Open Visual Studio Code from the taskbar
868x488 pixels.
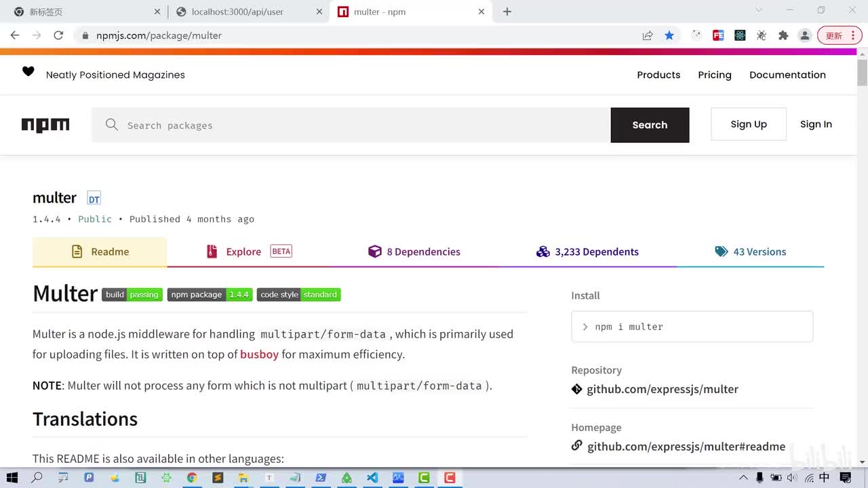[372, 478]
